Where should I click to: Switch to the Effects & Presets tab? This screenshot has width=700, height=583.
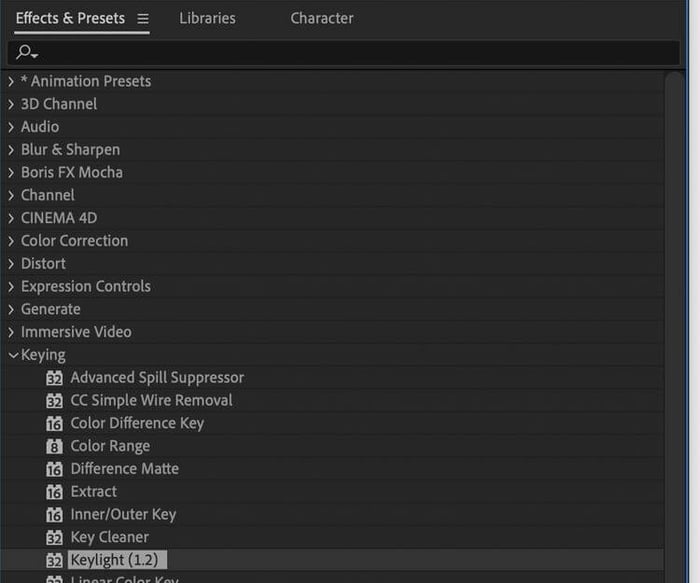click(x=70, y=18)
